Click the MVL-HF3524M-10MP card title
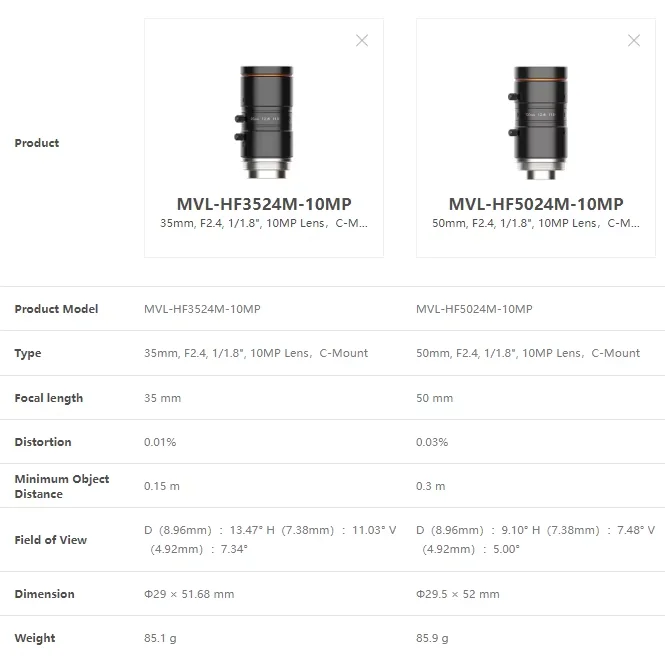 [264, 204]
